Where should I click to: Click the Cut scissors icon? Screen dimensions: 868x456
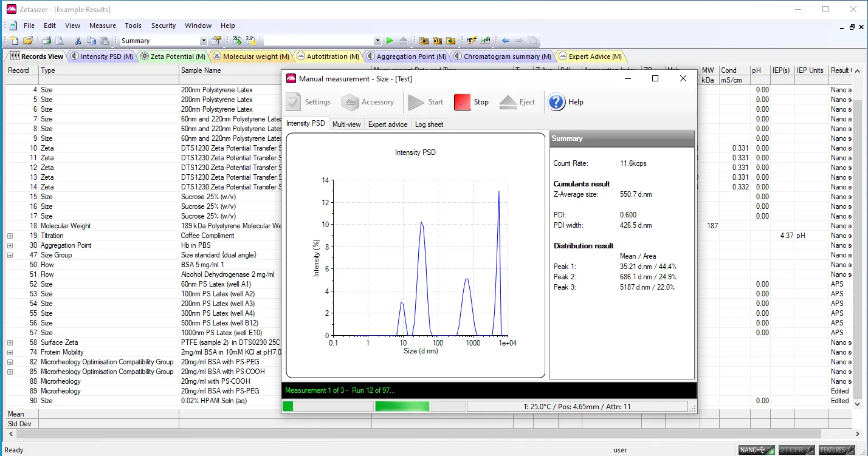(78, 41)
